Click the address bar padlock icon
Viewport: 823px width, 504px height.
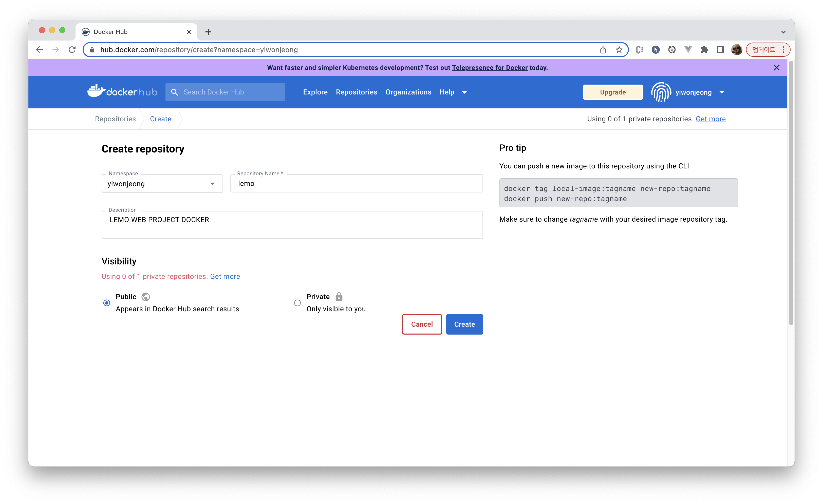(x=92, y=50)
